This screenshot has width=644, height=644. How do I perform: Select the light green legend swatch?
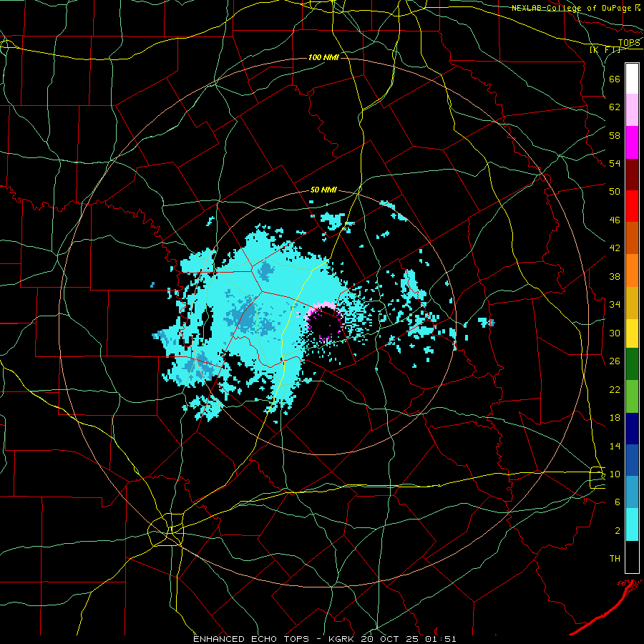(632, 396)
